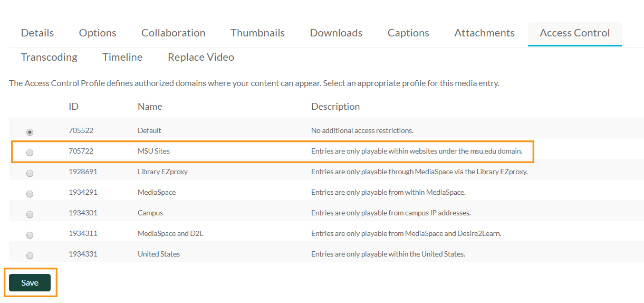
Task: Switch to the Options tab
Action: (98, 33)
